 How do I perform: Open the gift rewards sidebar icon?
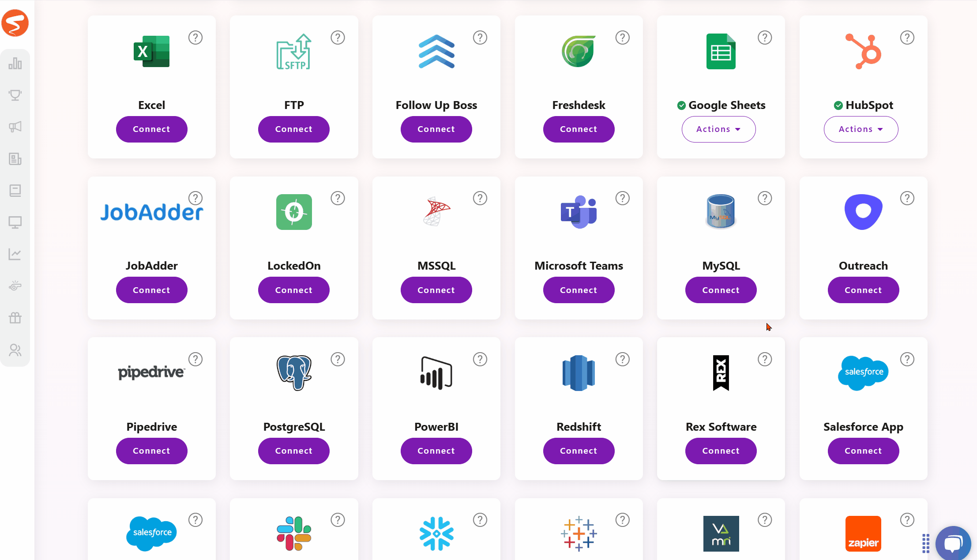[15, 318]
